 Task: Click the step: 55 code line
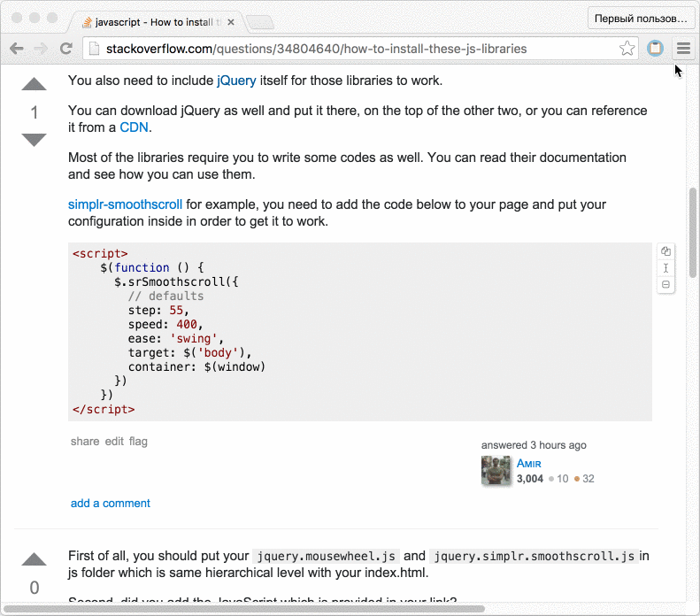[x=158, y=311]
